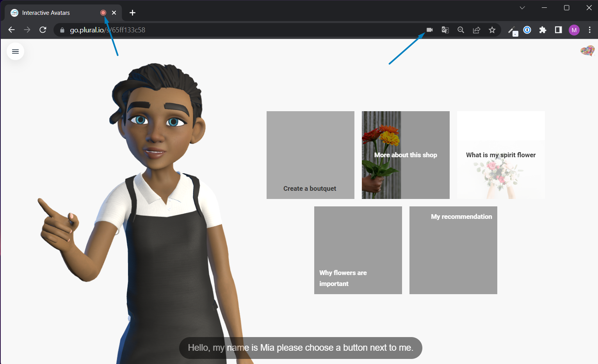Open the Extensions puzzle icon
598x364 pixels.
[x=543, y=30]
